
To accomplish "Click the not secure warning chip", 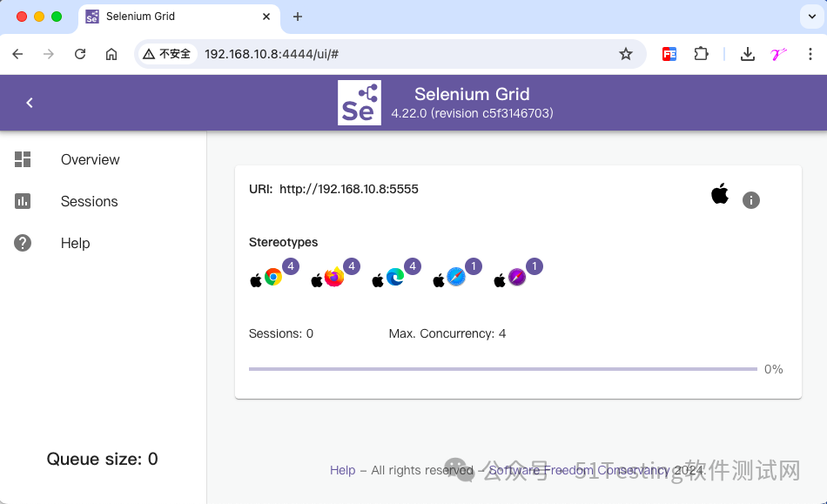I will coord(167,54).
